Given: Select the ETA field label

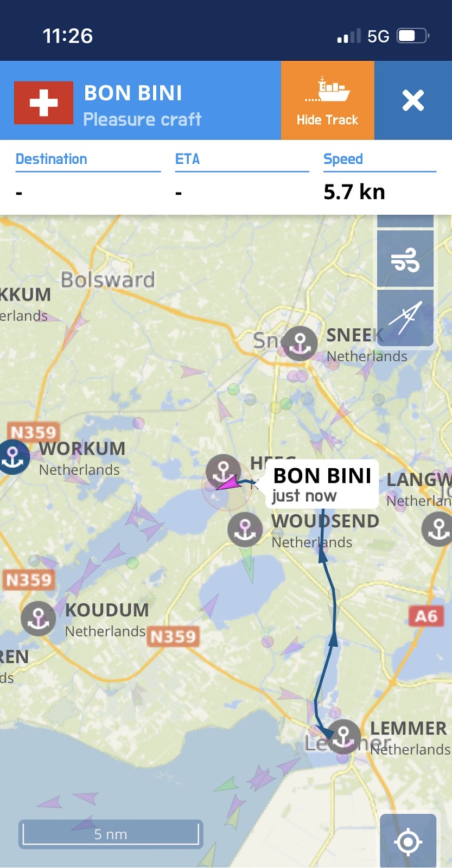Looking at the screenshot, I should click(187, 159).
